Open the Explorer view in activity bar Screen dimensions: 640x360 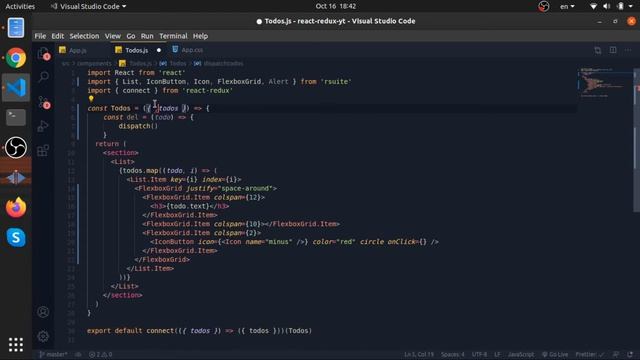[44, 53]
